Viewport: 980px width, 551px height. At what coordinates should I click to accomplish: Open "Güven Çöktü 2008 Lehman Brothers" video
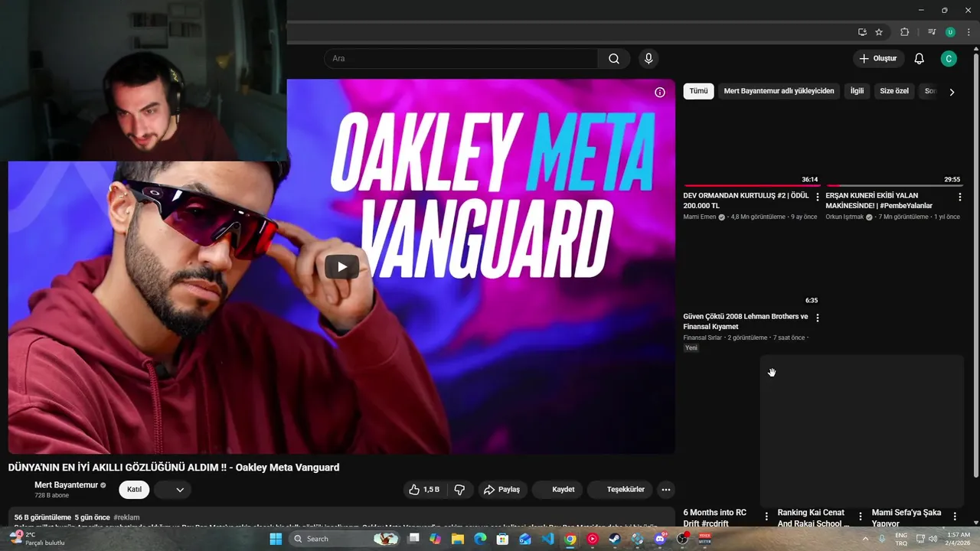coord(746,321)
